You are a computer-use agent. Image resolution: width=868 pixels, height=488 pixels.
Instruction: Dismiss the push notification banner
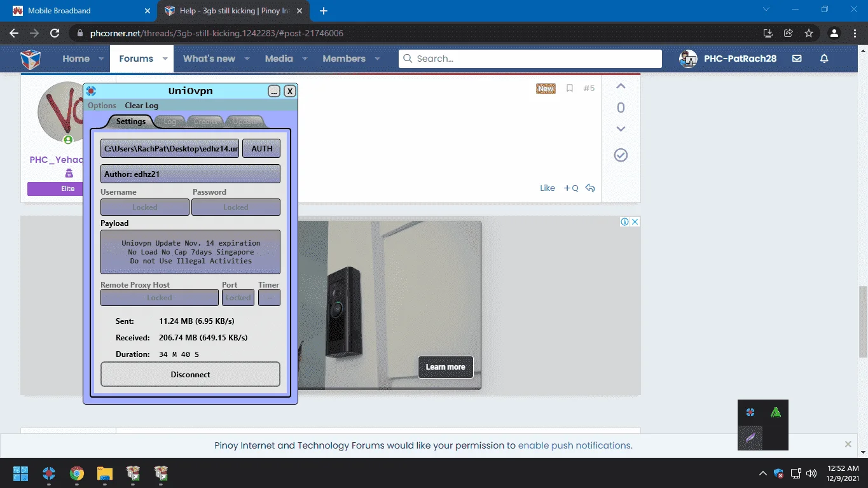tap(848, 444)
